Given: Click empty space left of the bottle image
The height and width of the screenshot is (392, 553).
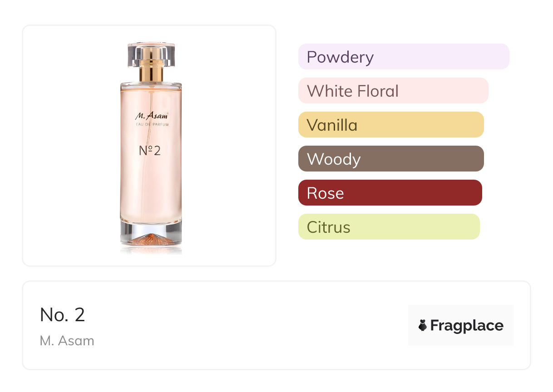Looking at the screenshot, I should 68,145.
